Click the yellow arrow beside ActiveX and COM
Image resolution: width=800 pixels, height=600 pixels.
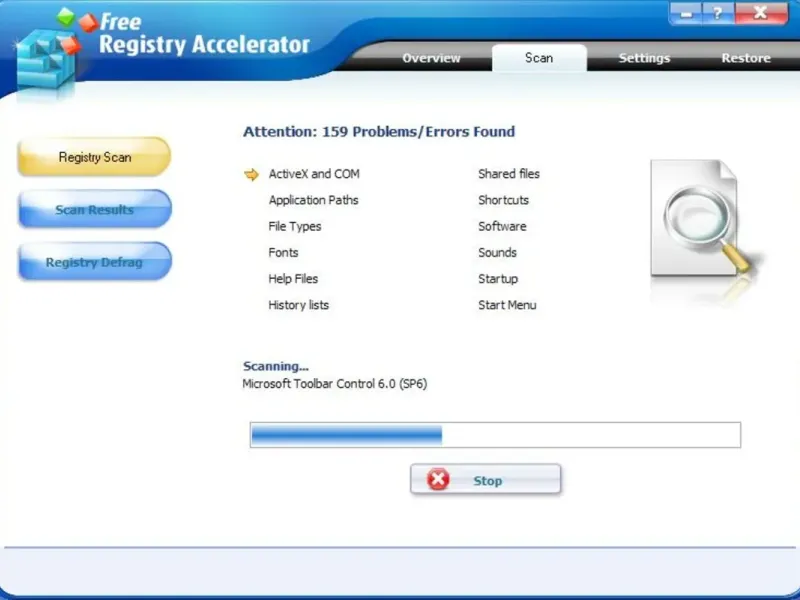coord(251,174)
